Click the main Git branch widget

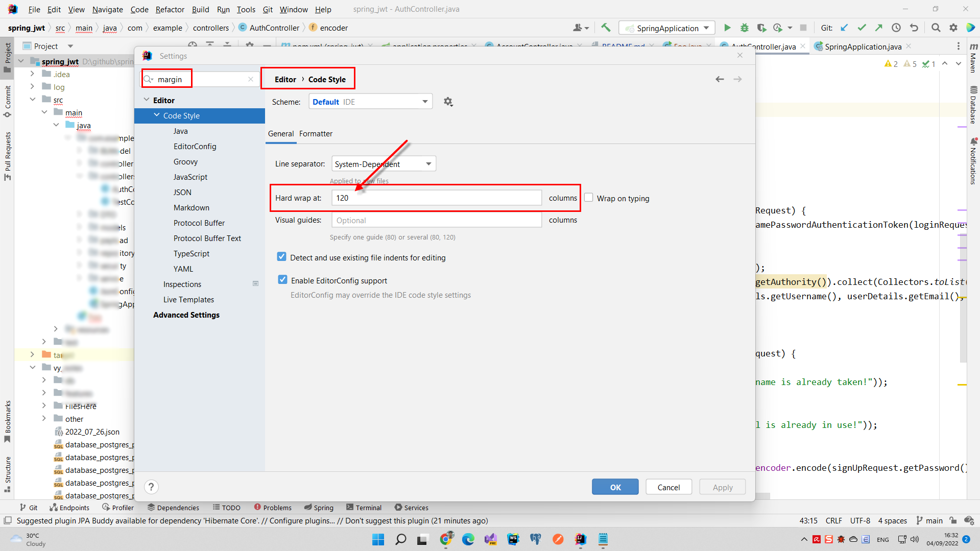930,521
